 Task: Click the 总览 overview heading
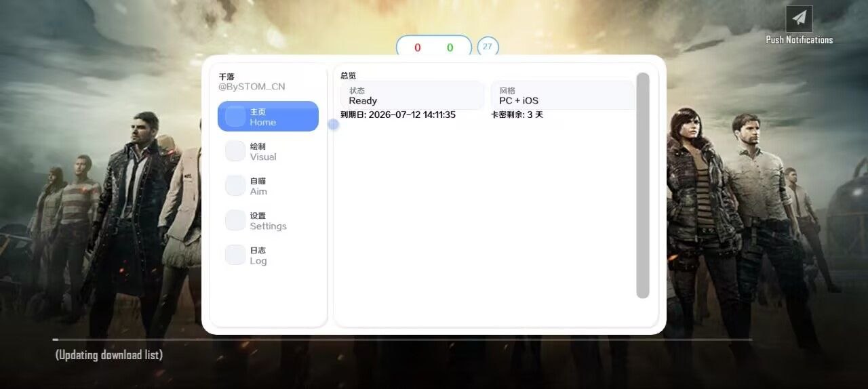tap(348, 75)
